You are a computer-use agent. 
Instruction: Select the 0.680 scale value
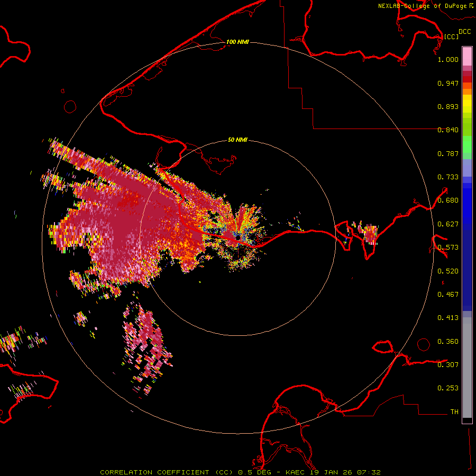pos(448,200)
